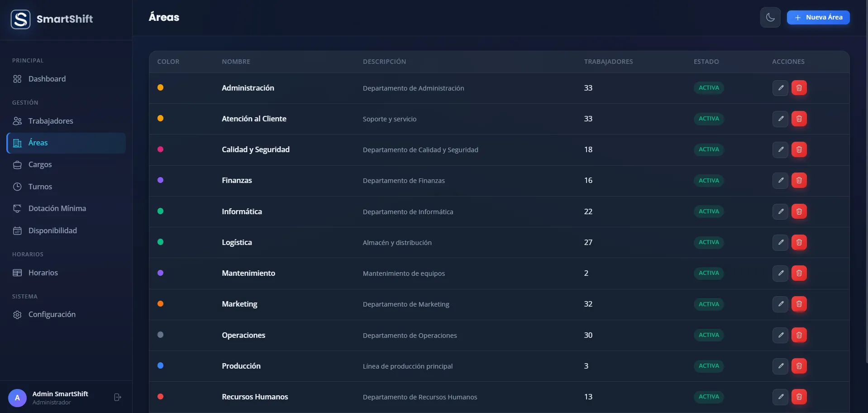Edit the Finanzas area row
This screenshot has height=413, width=868.
(781, 180)
